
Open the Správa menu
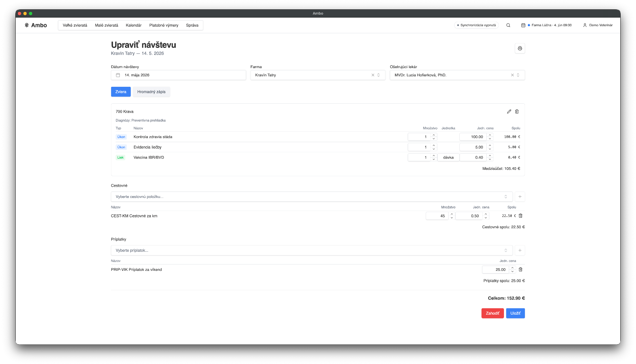(192, 25)
